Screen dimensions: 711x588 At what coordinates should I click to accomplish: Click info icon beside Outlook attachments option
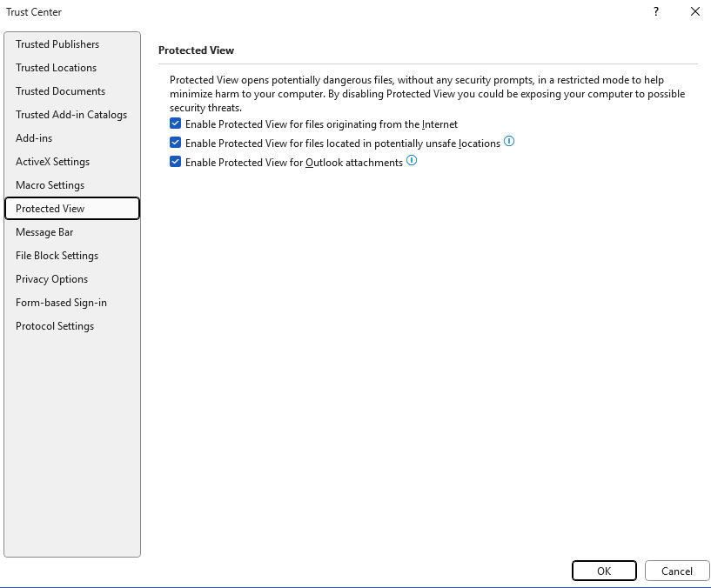coord(412,161)
